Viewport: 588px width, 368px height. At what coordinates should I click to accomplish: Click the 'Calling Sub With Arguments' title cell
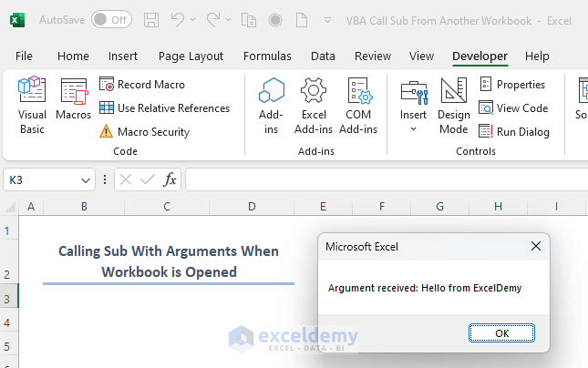169,261
